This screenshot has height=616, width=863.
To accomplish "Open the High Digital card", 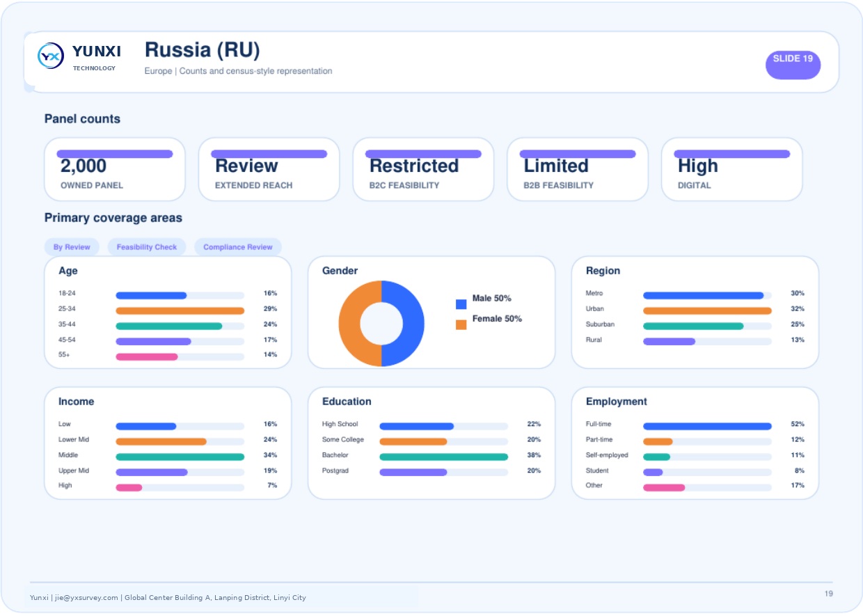I will pos(732,169).
